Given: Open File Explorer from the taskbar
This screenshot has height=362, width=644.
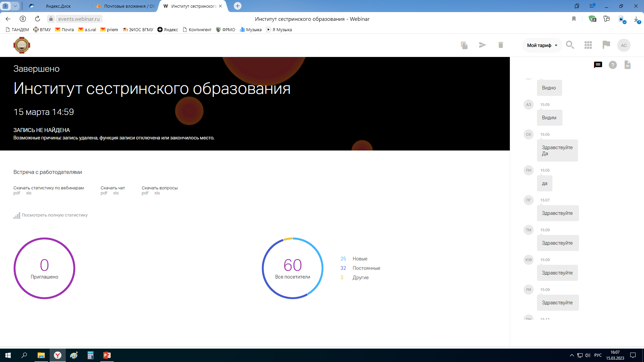Looking at the screenshot, I should tap(41, 355).
